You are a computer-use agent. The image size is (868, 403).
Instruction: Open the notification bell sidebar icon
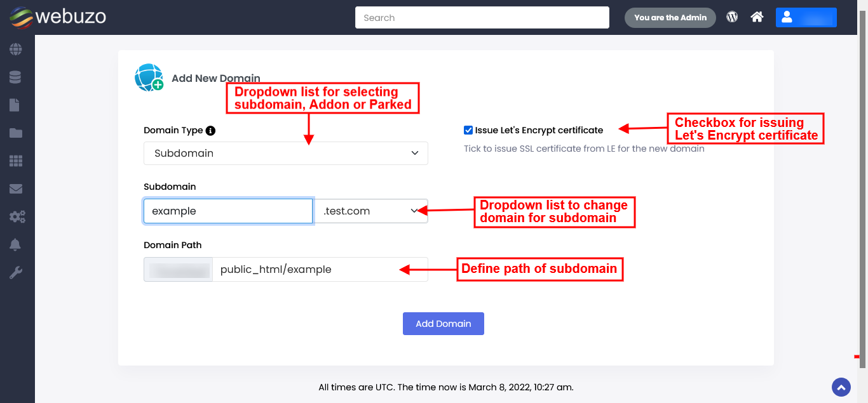[x=16, y=245]
